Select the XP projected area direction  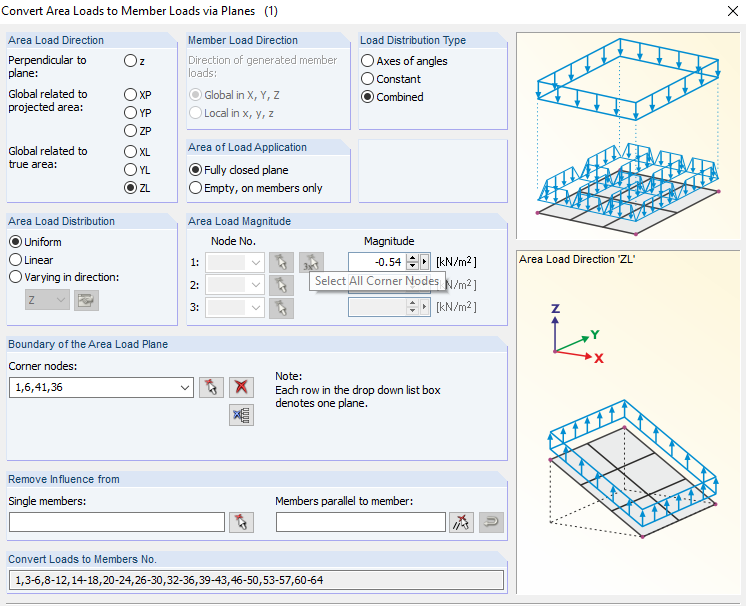131,95
